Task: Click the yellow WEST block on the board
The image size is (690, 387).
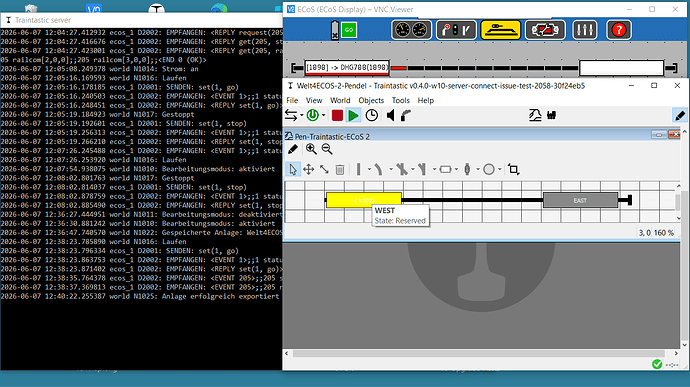Action: [363, 200]
